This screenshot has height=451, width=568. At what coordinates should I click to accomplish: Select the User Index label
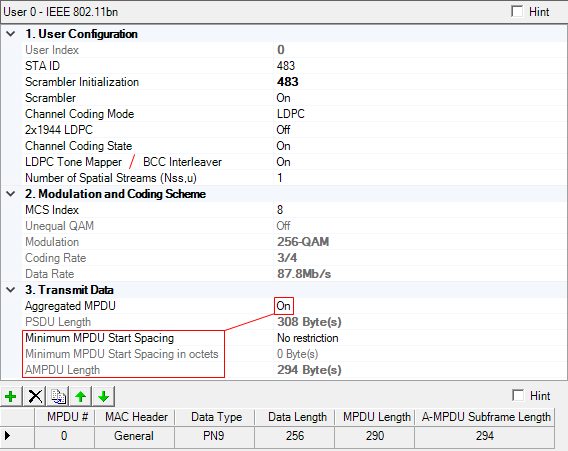[x=52, y=50]
